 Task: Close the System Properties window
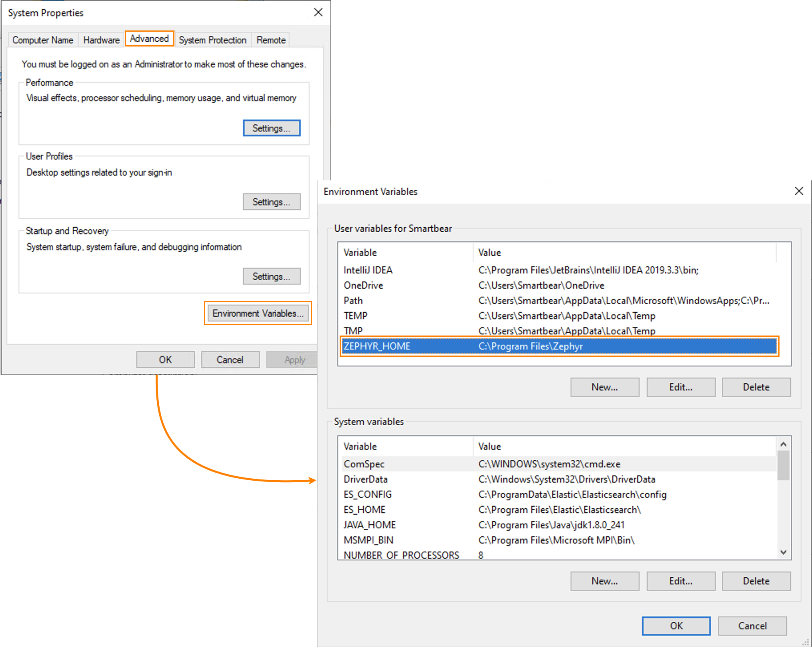(318, 12)
